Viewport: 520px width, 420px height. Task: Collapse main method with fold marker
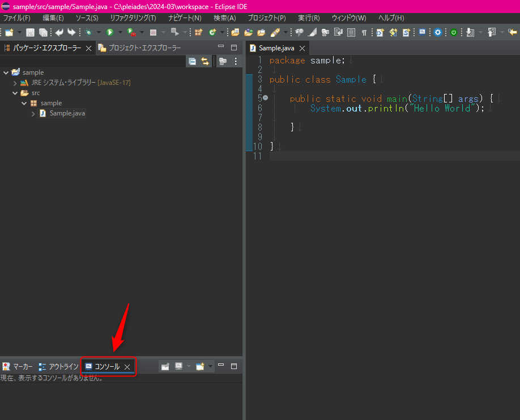(265, 98)
